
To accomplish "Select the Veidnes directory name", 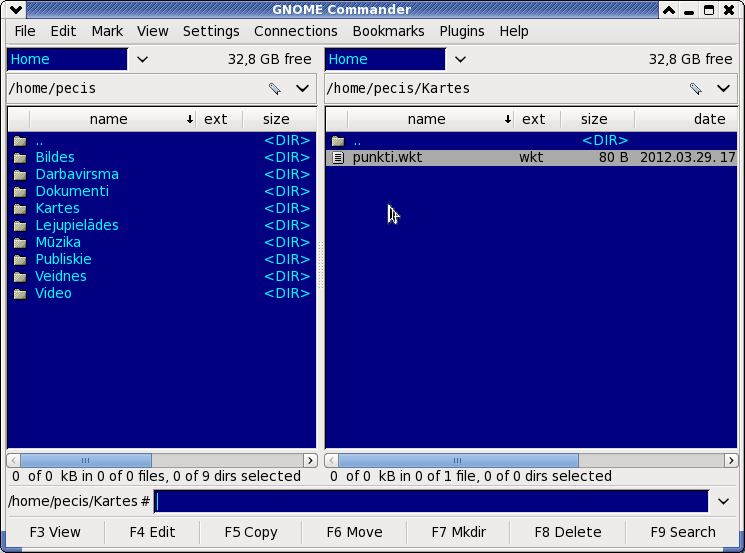I will [x=61, y=276].
